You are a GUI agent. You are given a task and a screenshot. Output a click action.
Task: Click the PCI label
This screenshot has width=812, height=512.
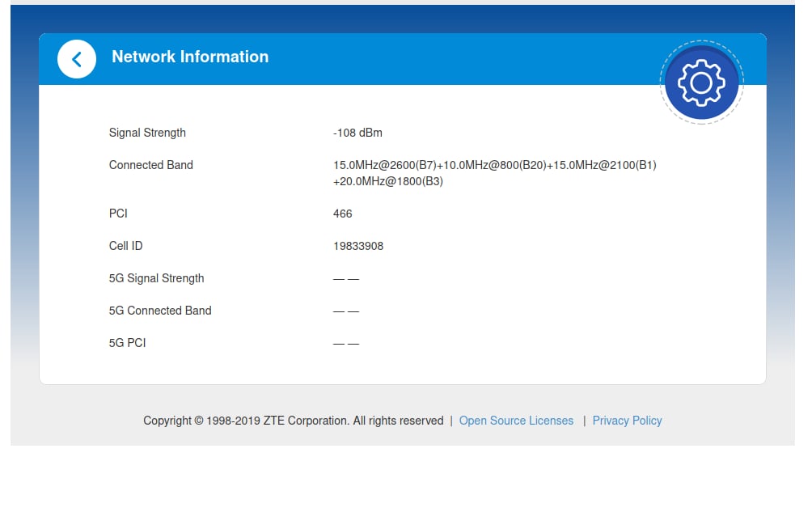tap(118, 214)
